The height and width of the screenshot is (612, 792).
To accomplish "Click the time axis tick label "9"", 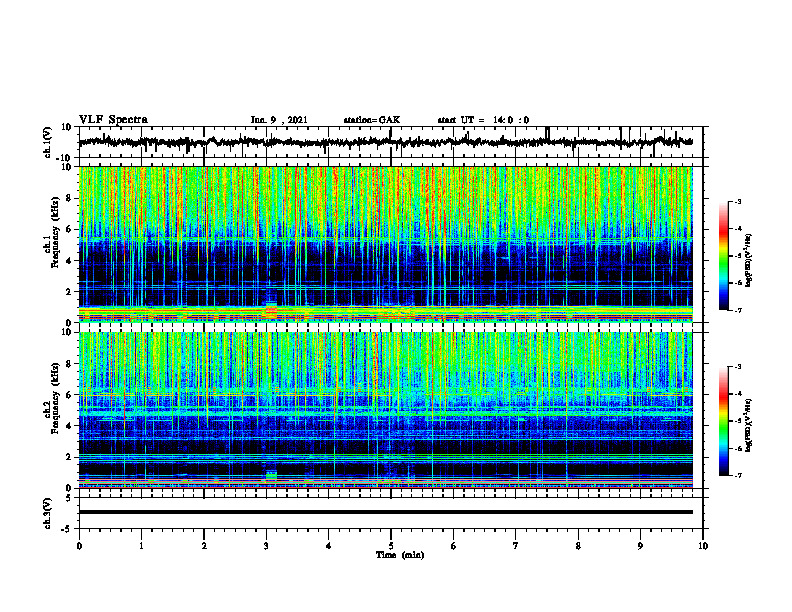I will point(640,546).
